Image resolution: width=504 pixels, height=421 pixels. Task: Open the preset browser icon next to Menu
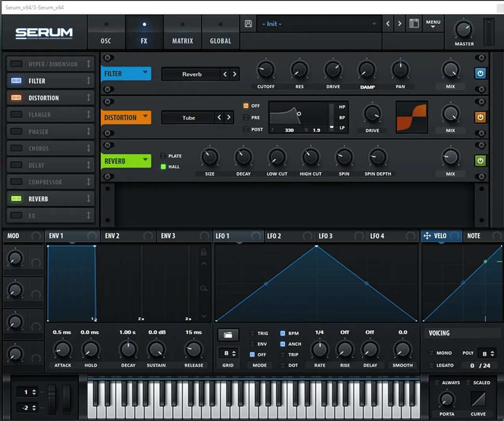(x=414, y=24)
